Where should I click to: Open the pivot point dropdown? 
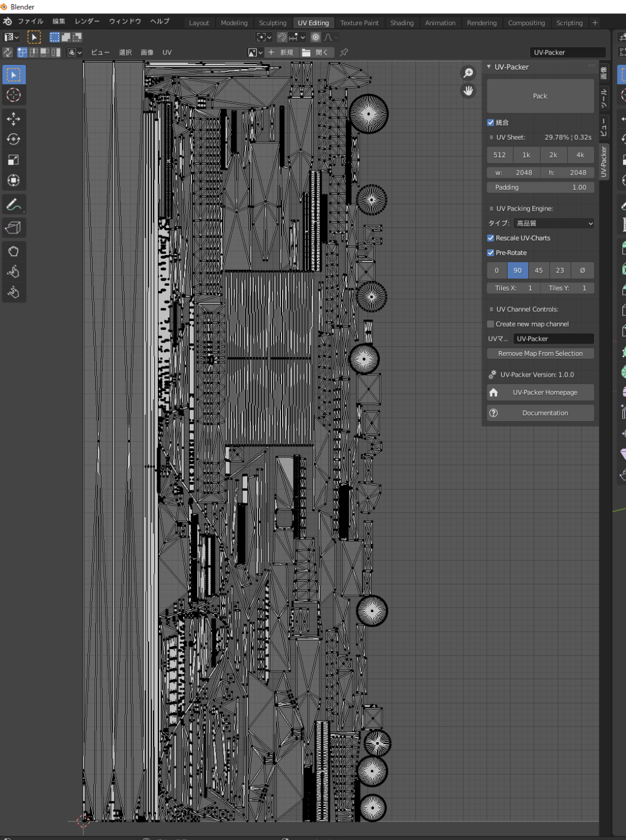[264, 37]
